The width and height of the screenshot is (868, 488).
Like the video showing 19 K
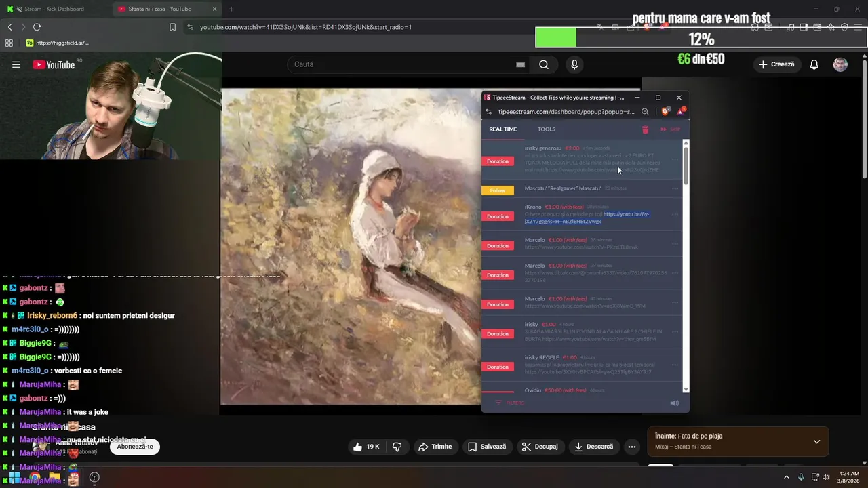click(x=366, y=447)
